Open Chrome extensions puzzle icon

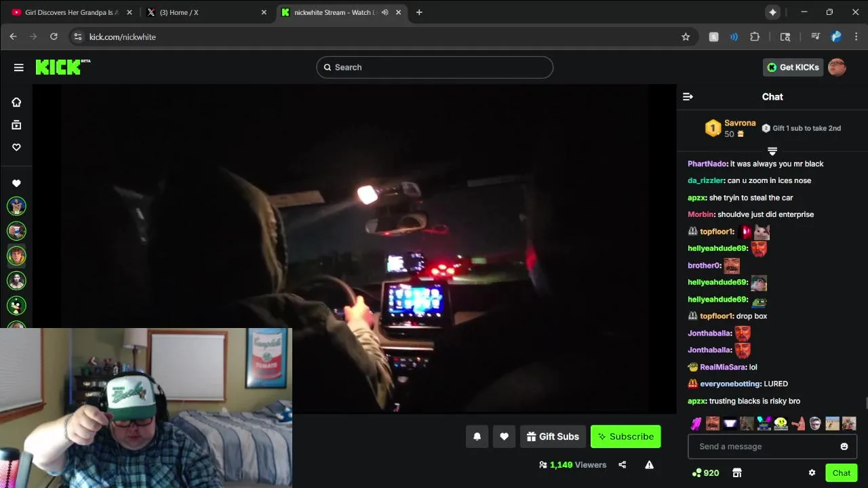(755, 37)
